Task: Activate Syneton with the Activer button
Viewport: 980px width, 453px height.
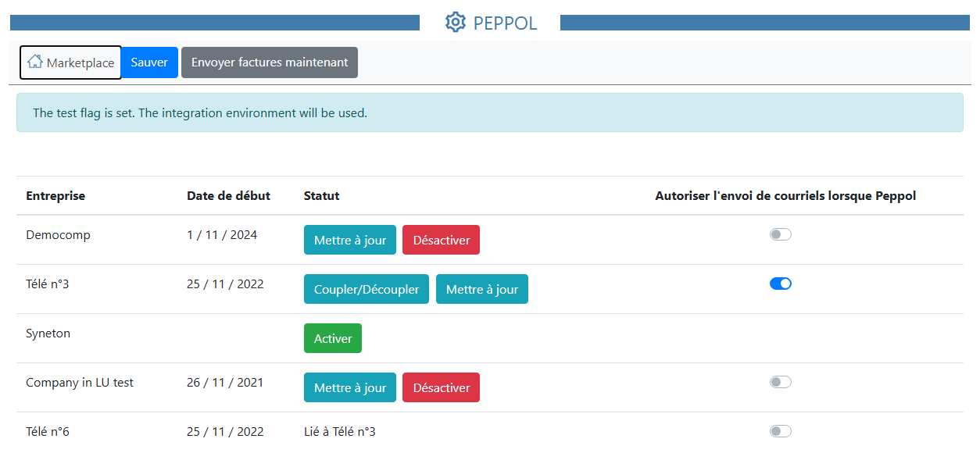Action: 333,339
